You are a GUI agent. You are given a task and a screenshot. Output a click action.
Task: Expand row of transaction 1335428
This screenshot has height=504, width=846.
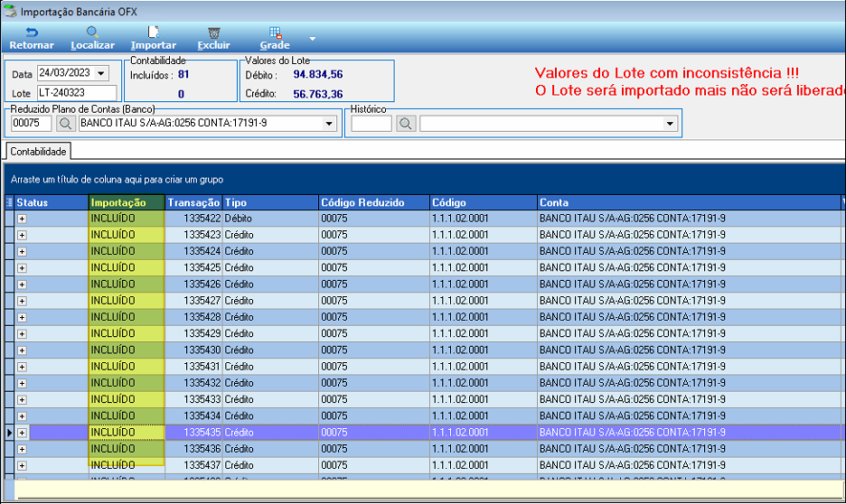coord(22,318)
